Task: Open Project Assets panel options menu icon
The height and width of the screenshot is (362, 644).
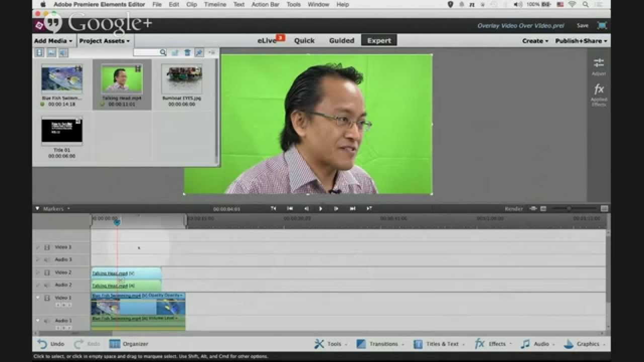Action: pyautogui.click(x=211, y=52)
